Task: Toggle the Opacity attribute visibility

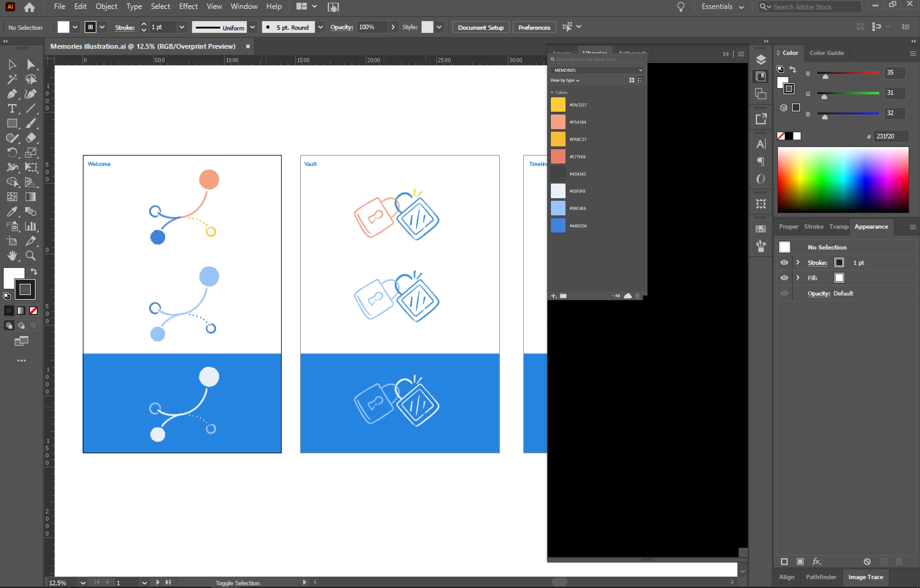Action: click(784, 293)
